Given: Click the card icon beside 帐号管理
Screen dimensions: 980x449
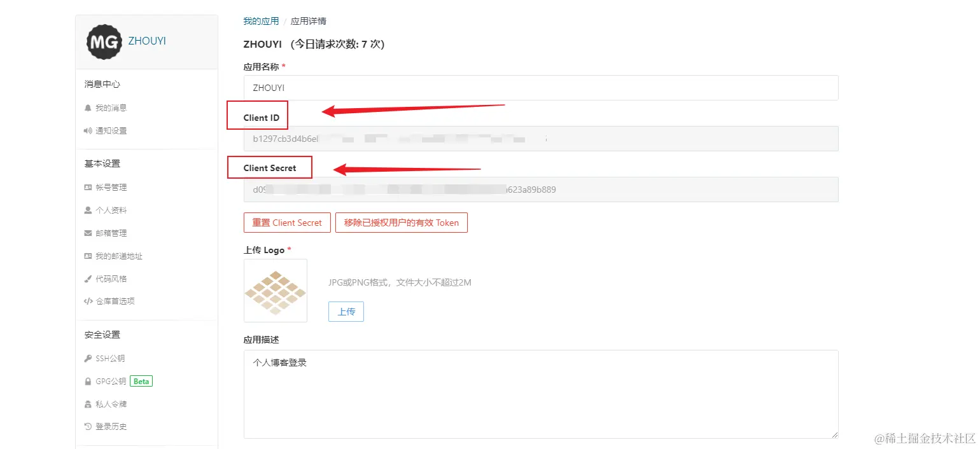Looking at the screenshot, I should click(88, 188).
